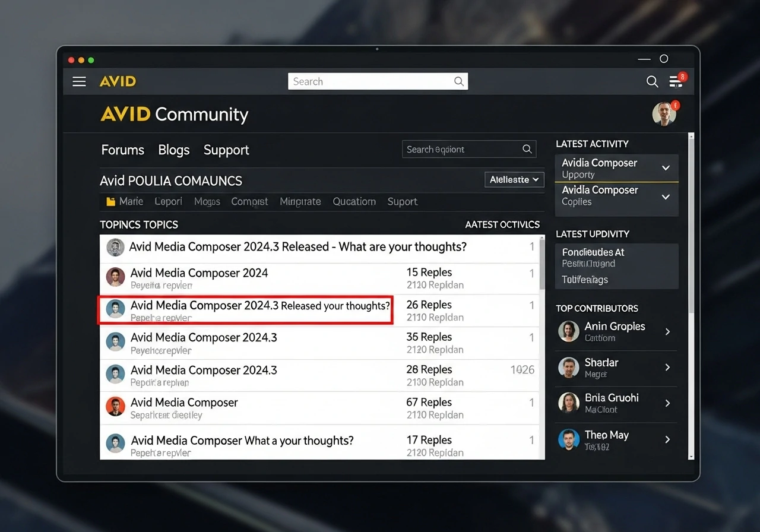The height and width of the screenshot is (532, 760).
Task: Click the search icon near the top right
Action: (x=652, y=81)
